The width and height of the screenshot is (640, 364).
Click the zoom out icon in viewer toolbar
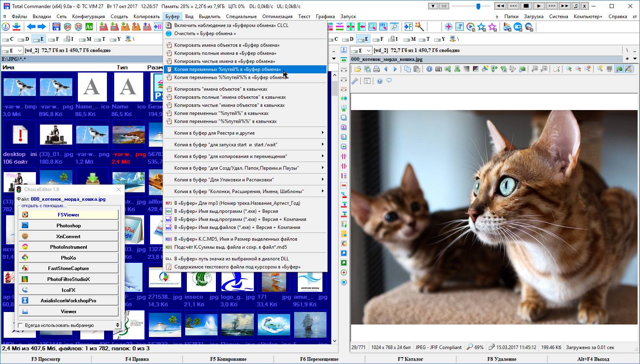pos(578,69)
